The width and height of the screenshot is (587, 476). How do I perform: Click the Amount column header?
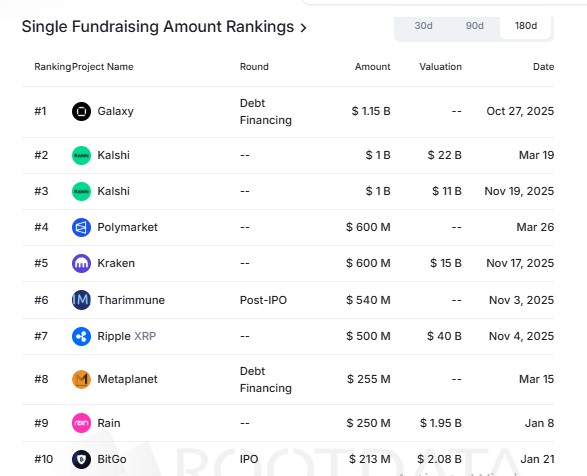click(x=372, y=67)
